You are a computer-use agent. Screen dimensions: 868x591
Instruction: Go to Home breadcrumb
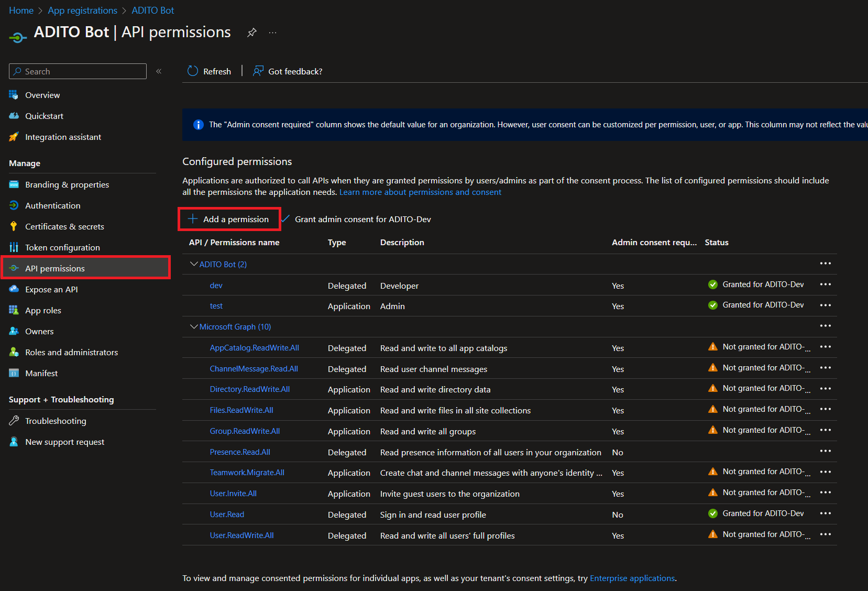click(x=21, y=10)
